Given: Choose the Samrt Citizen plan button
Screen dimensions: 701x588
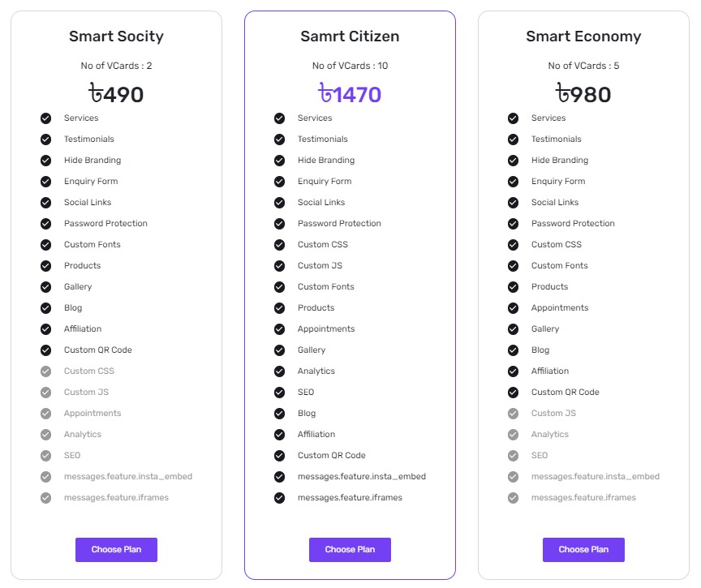Looking at the screenshot, I should pos(350,549).
